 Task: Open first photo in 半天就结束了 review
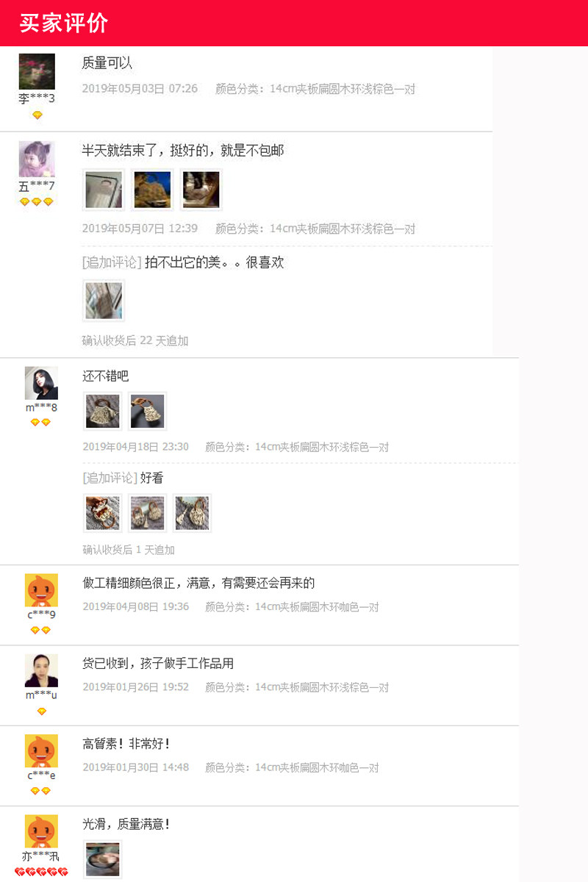[103, 190]
